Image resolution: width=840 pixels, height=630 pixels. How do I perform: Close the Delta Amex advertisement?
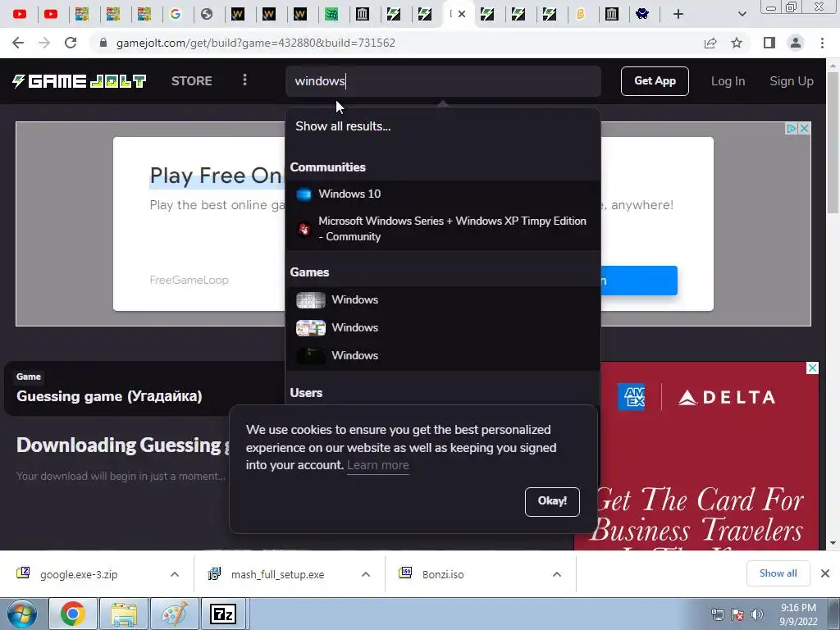coord(813,368)
